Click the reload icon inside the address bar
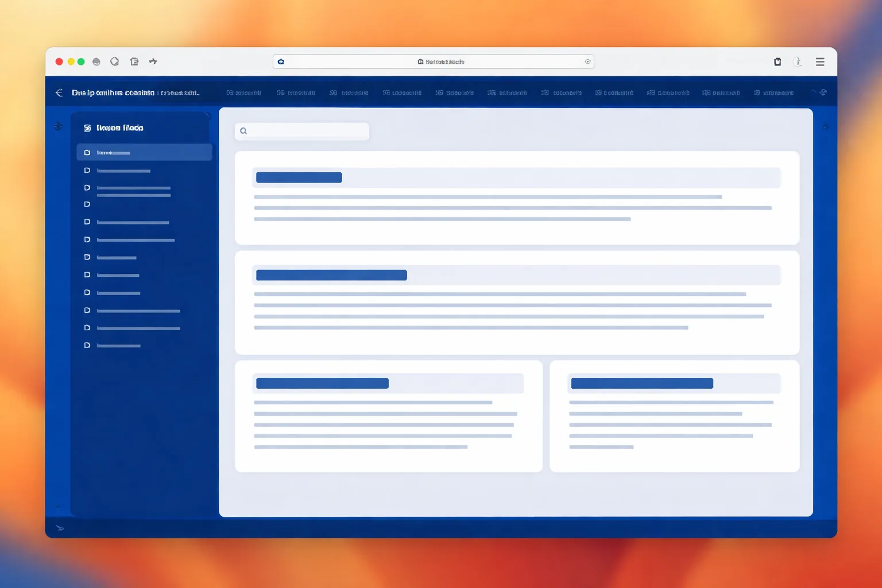The width and height of the screenshot is (882, 588). [587, 61]
